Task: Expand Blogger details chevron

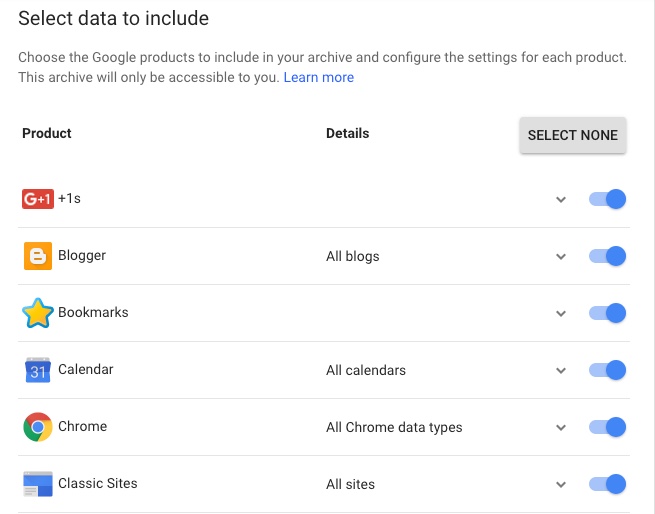Action: tap(561, 256)
